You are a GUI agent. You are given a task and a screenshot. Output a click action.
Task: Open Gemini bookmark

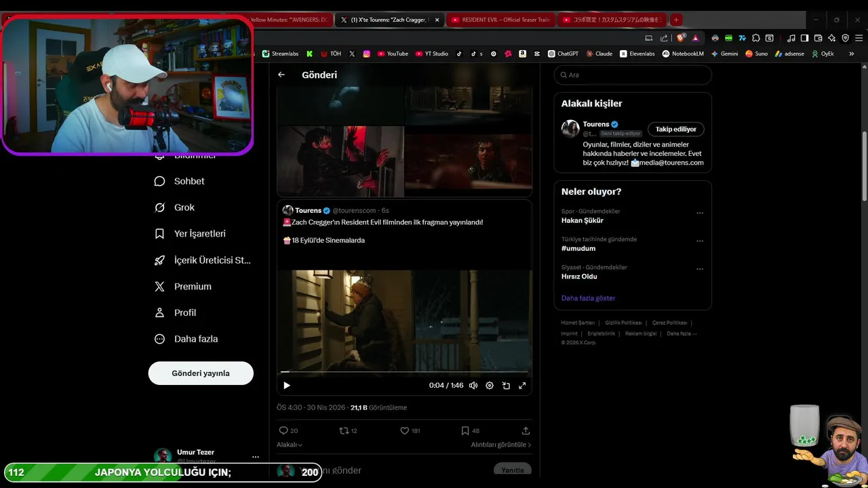point(724,54)
